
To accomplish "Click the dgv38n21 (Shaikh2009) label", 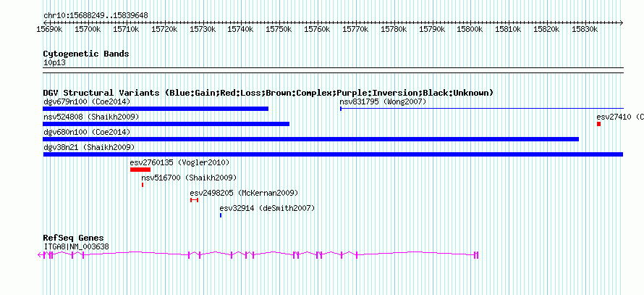I will coord(89,147).
